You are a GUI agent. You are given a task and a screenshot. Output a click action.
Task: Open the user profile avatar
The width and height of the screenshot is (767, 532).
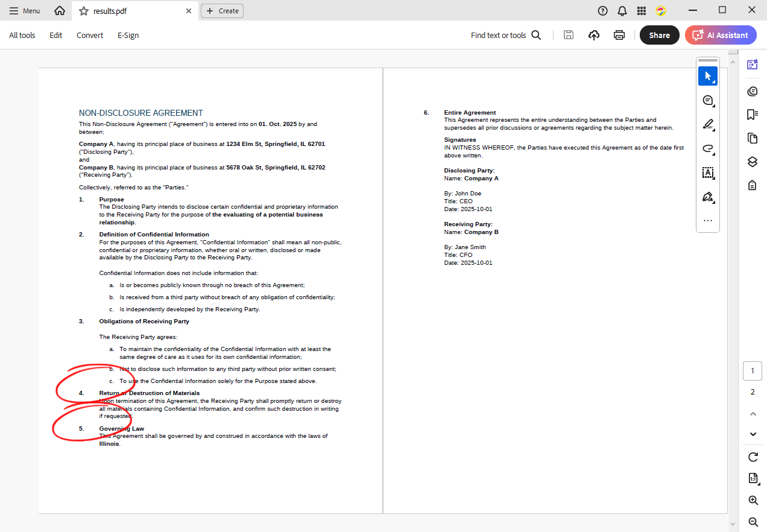coord(661,11)
